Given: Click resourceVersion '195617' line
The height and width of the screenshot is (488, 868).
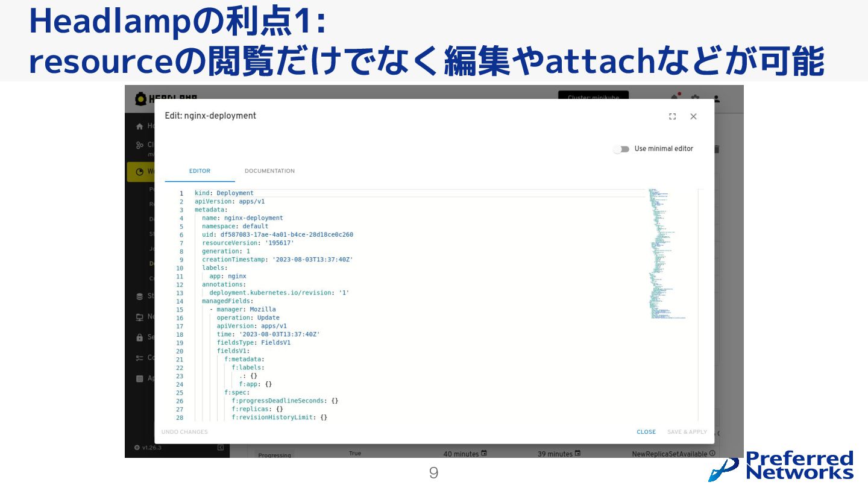Looking at the screenshot, I should (248, 243).
